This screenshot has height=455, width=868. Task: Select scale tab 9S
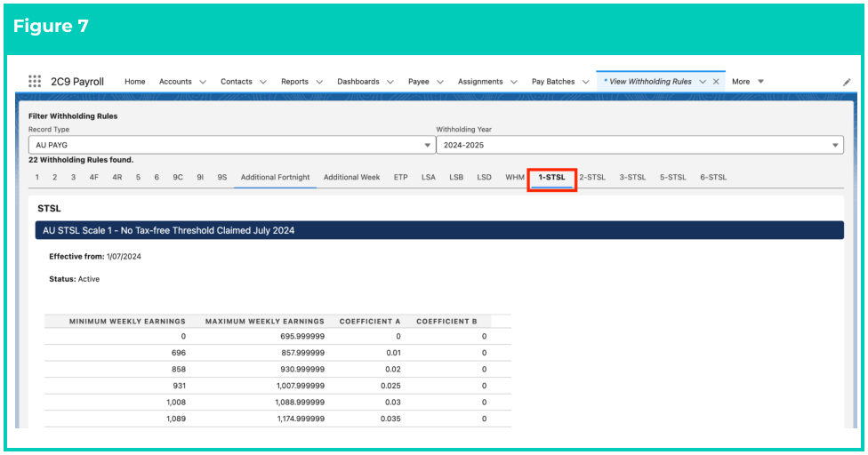click(x=222, y=178)
